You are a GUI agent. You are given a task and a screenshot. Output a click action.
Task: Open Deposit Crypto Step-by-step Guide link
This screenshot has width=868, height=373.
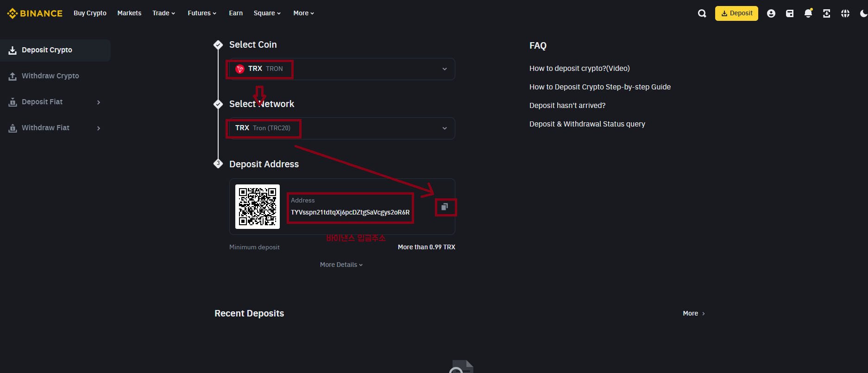tap(600, 87)
